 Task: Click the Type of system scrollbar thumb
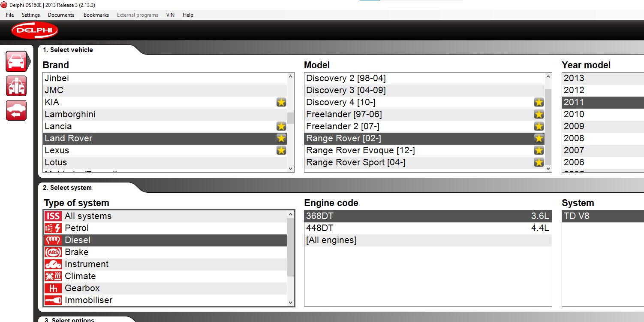pyautogui.click(x=291, y=247)
